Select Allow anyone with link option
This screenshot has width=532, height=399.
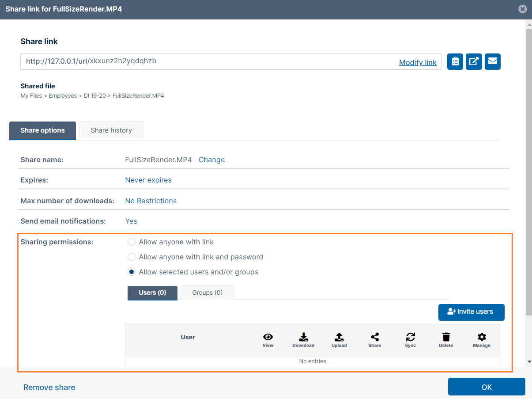(x=132, y=242)
